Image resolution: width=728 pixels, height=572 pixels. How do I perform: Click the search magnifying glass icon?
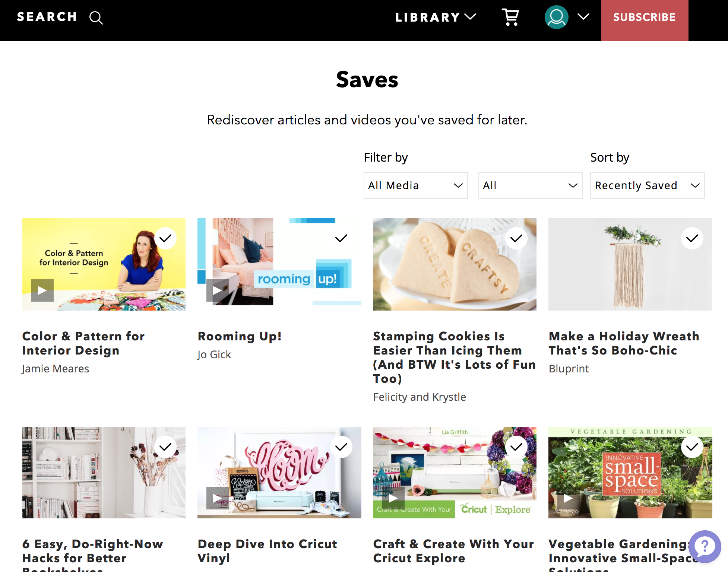pos(96,18)
